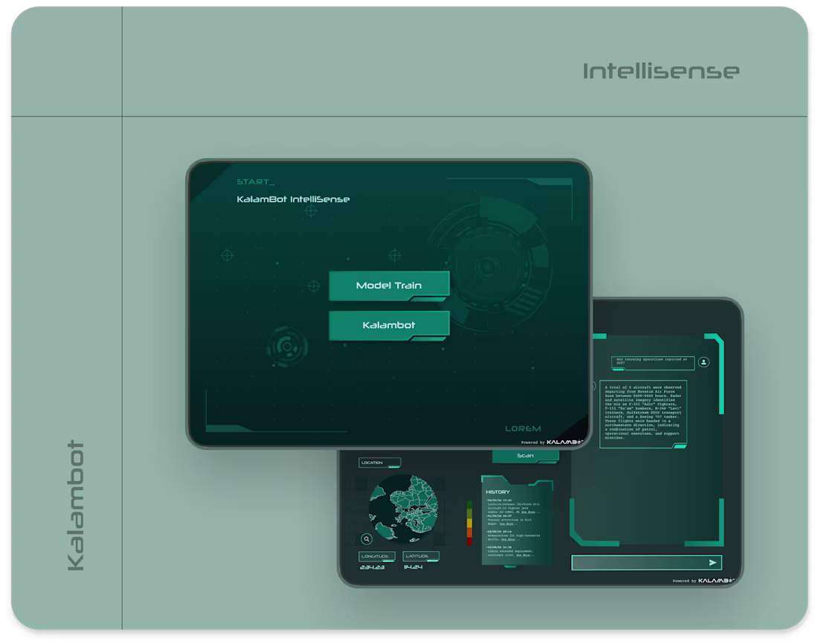Switch to the HISTORY panel header
Image resolution: width=818 pixels, height=644 pixels.
tap(499, 492)
